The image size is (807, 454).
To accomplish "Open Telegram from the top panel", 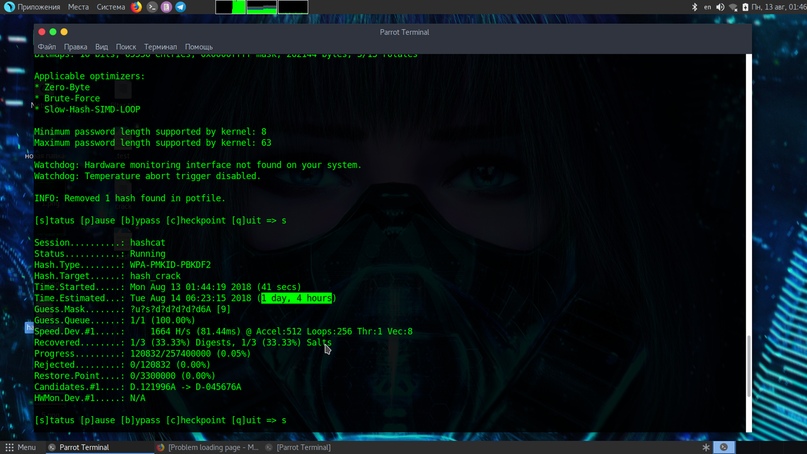I will coord(181,7).
